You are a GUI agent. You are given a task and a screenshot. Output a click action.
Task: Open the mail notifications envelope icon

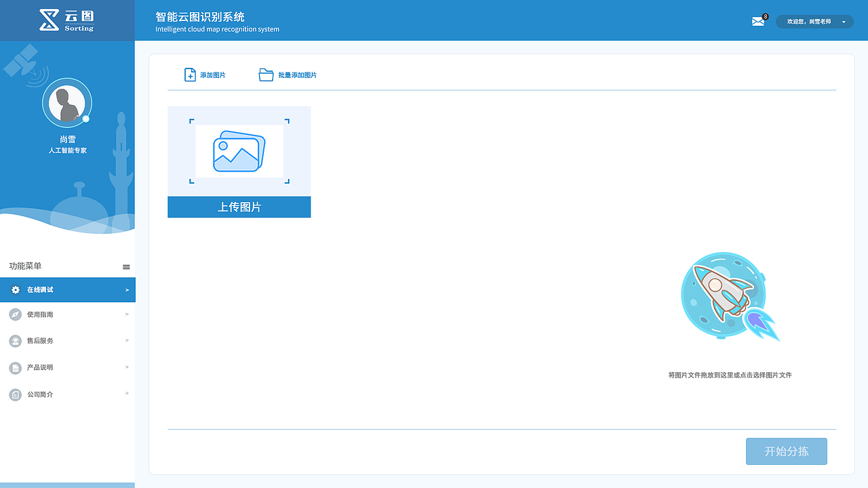pyautogui.click(x=758, y=22)
